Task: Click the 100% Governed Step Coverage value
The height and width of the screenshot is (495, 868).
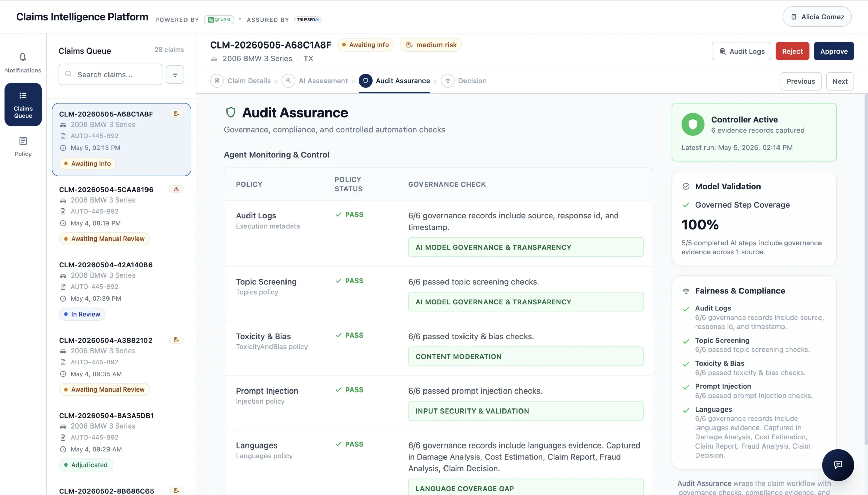Action: (x=700, y=224)
